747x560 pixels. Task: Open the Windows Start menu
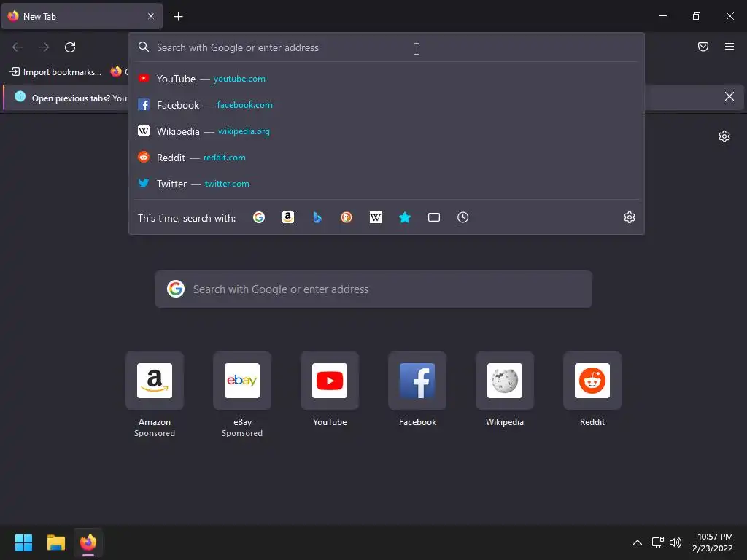click(x=23, y=542)
